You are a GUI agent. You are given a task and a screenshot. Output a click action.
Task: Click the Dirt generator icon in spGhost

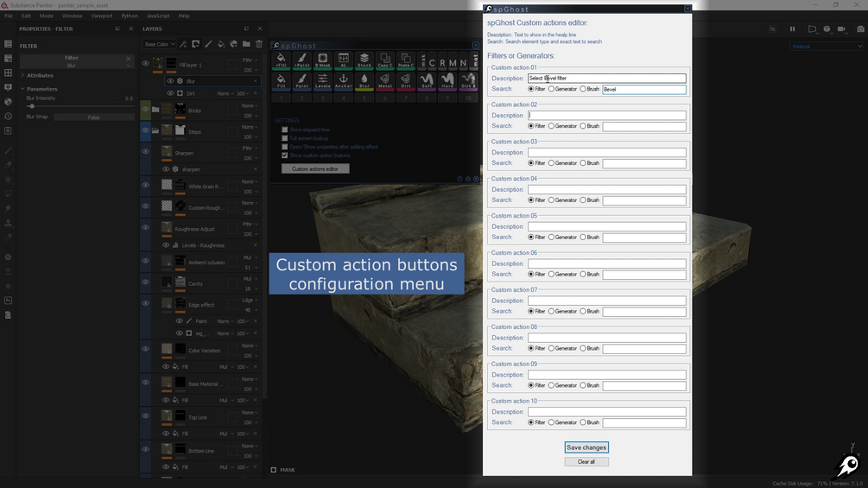click(x=406, y=81)
